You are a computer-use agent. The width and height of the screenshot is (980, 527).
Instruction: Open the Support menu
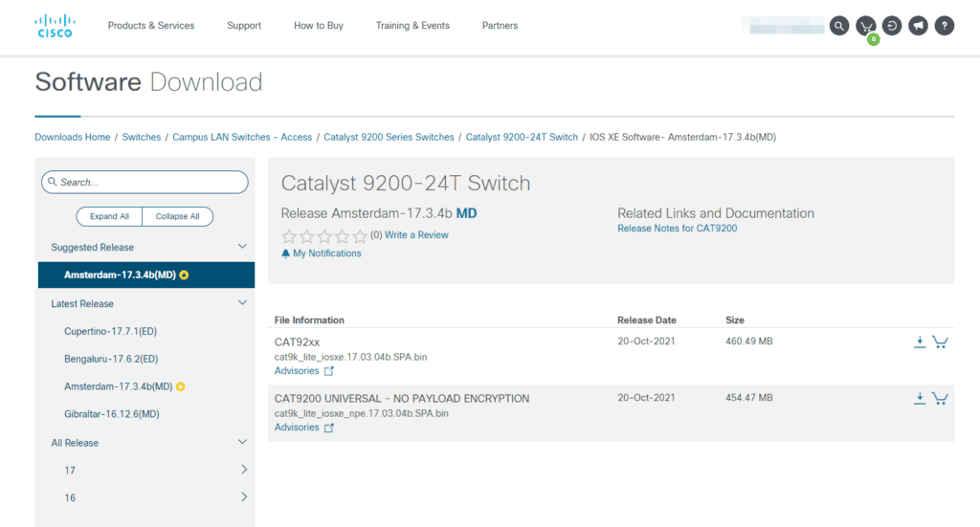point(244,26)
